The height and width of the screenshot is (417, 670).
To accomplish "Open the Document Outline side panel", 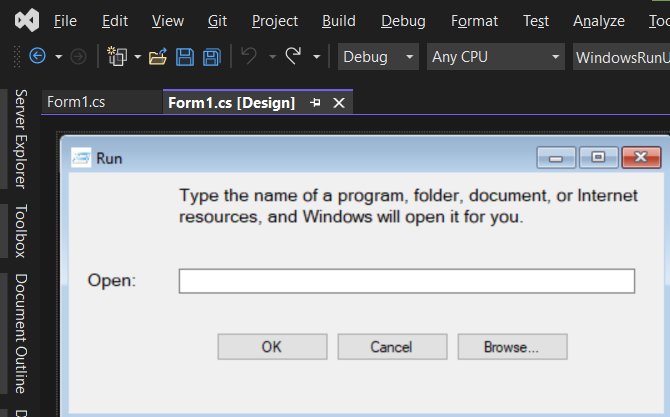I will point(21,334).
